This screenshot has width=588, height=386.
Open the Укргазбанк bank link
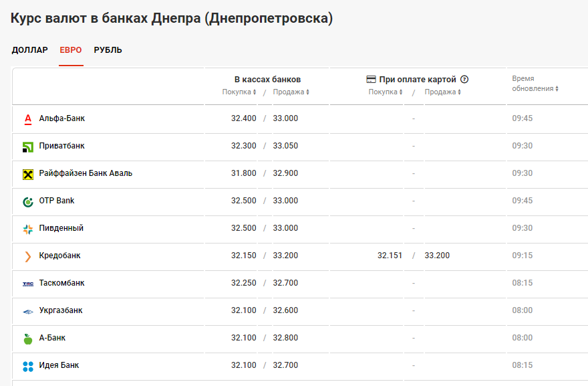[x=61, y=310]
